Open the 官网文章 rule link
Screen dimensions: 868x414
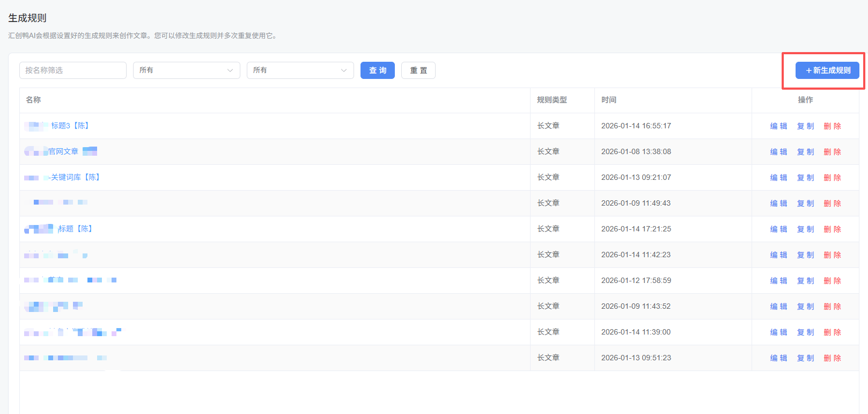point(63,151)
